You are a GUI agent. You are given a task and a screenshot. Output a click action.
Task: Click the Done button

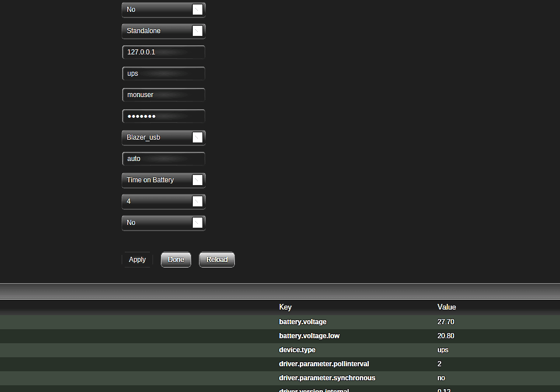(175, 259)
